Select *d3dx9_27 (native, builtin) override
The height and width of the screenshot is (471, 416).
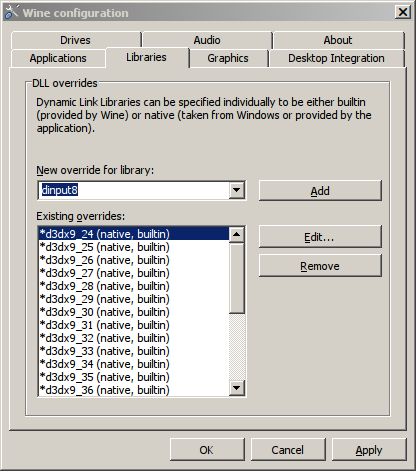(134, 273)
